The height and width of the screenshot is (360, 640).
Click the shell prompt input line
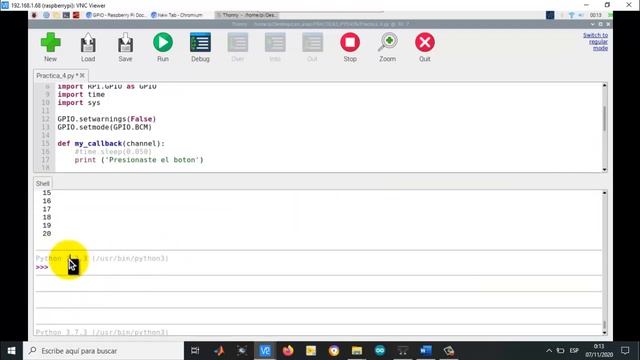(x=318, y=267)
